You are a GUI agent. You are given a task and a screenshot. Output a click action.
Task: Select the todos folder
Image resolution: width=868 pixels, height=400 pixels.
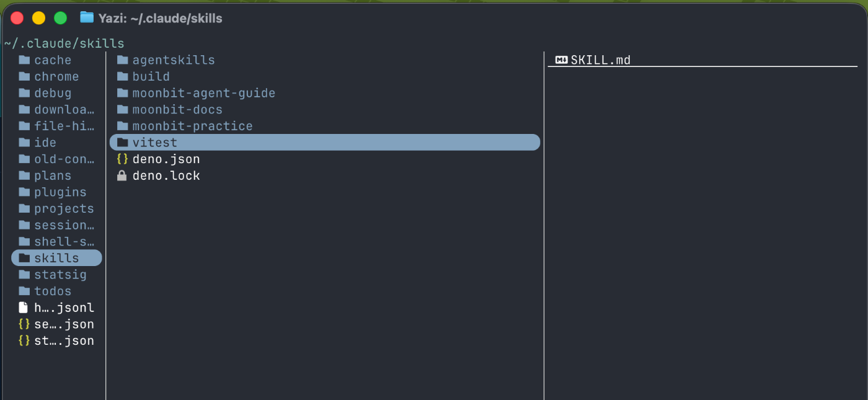(x=53, y=291)
